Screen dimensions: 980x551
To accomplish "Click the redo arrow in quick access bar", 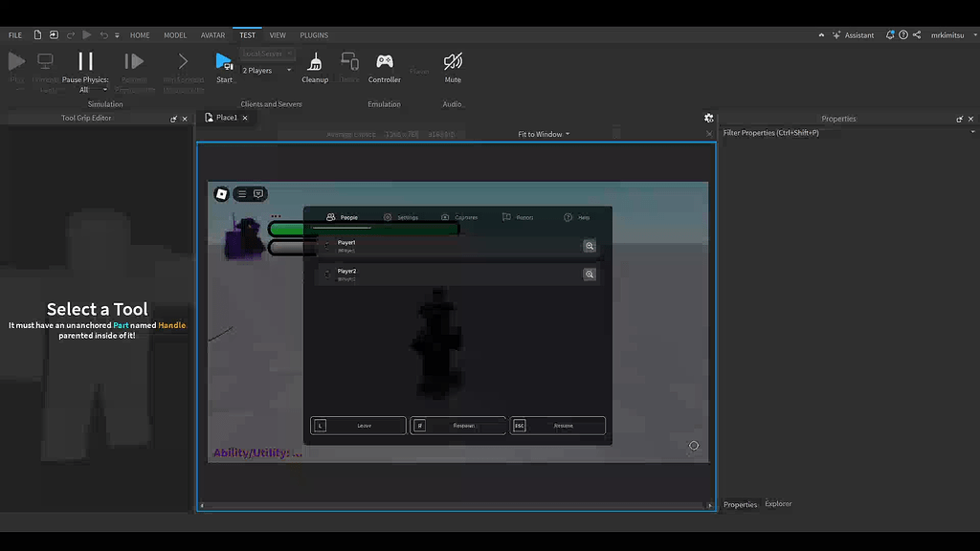I will [71, 35].
